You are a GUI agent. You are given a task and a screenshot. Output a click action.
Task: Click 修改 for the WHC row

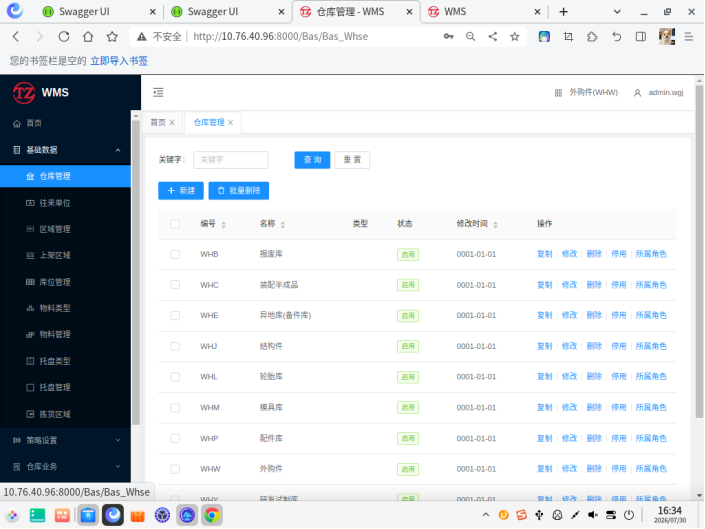(569, 285)
